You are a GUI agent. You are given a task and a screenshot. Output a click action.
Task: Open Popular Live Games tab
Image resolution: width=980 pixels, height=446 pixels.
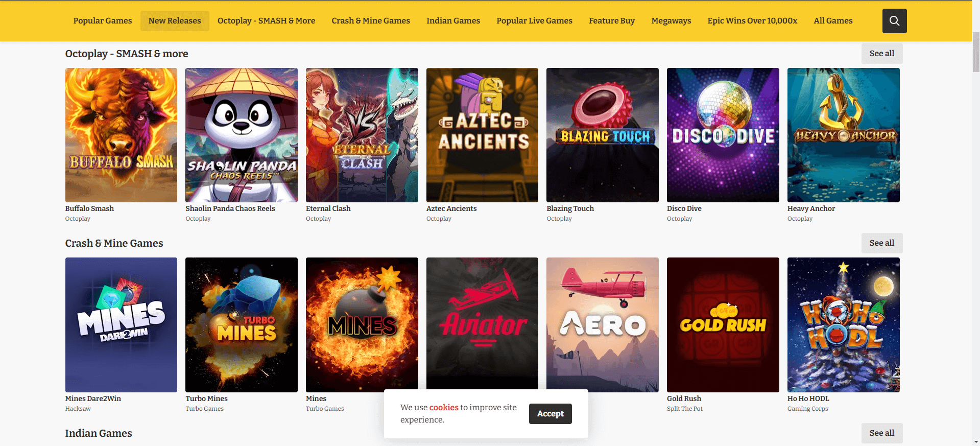pyautogui.click(x=534, y=21)
